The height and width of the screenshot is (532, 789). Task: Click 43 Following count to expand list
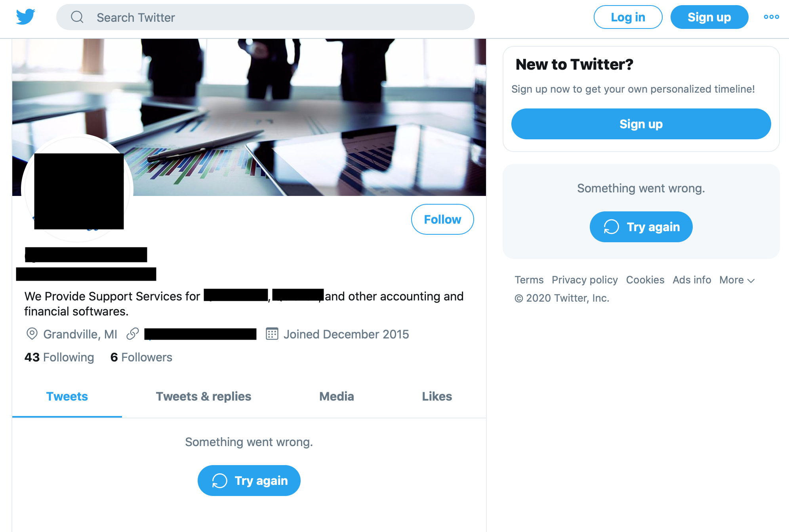coord(59,357)
